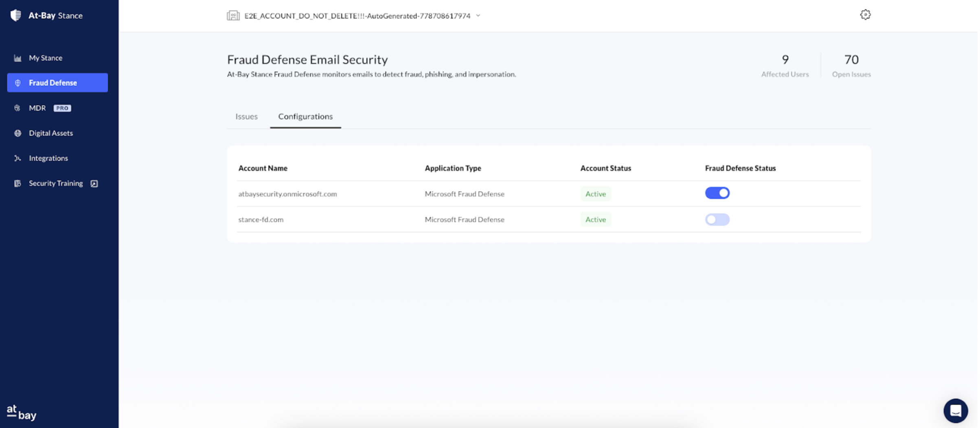The width and height of the screenshot is (980, 428).
Task: Open the chat support widget
Action: (955, 411)
